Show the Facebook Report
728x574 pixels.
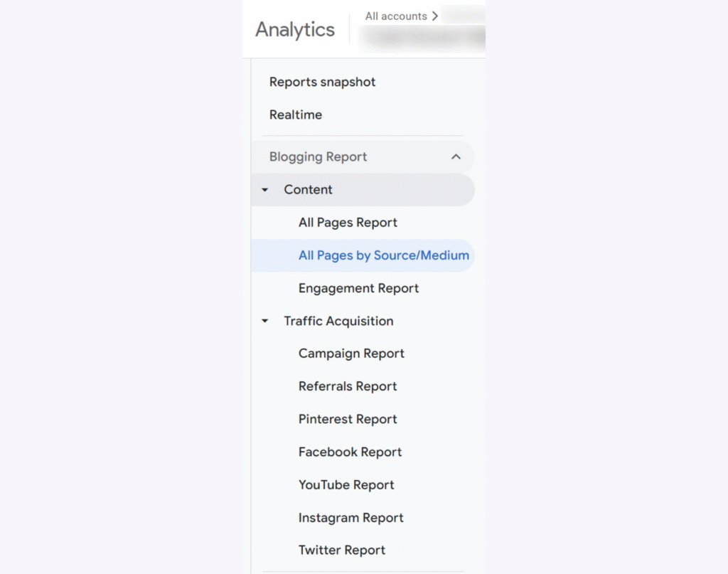tap(350, 452)
